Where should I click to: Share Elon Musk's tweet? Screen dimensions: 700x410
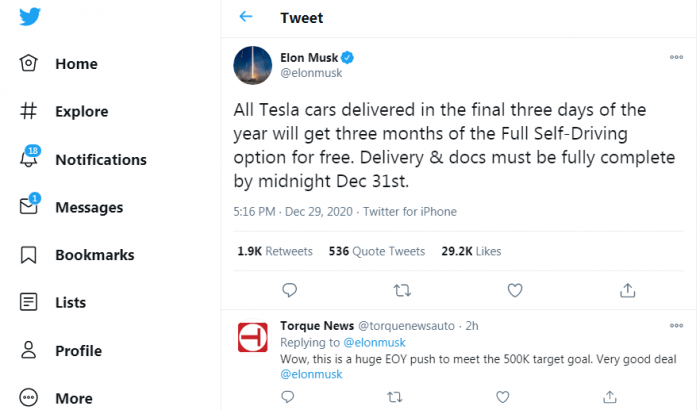pyautogui.click(x=628, y=290)
